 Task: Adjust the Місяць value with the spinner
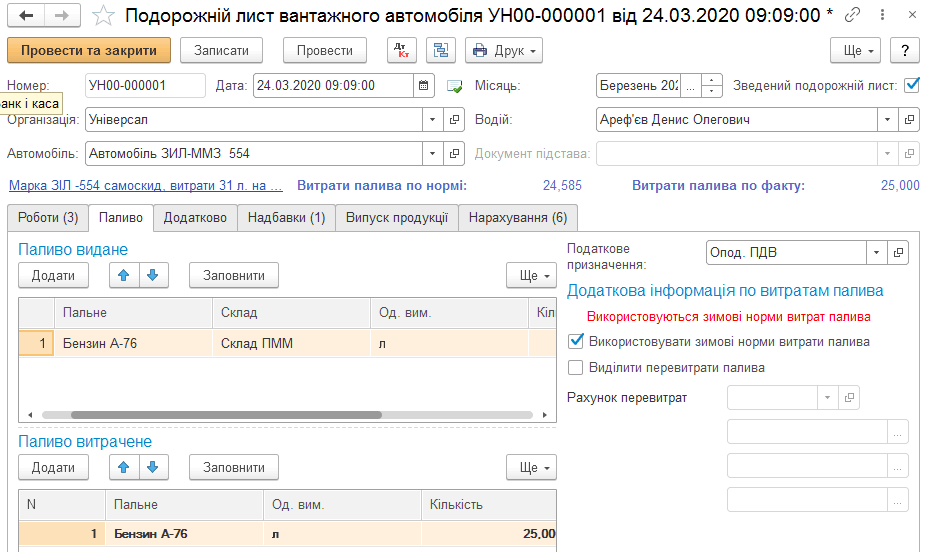pyautogui.click(x=712, y=86)
